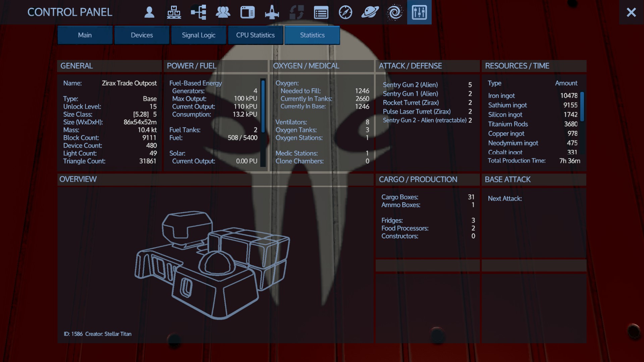This screenshot has width=644, height=362.
Task: Open the ringed planet icon
Action: pyautogui.click(x=370, y=12)
